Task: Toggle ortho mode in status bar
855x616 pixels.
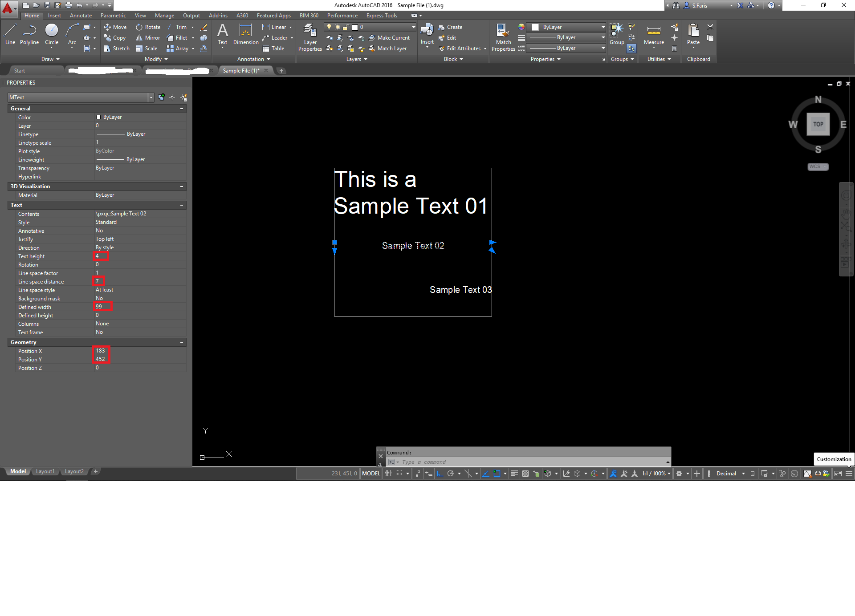Action: 440,474
